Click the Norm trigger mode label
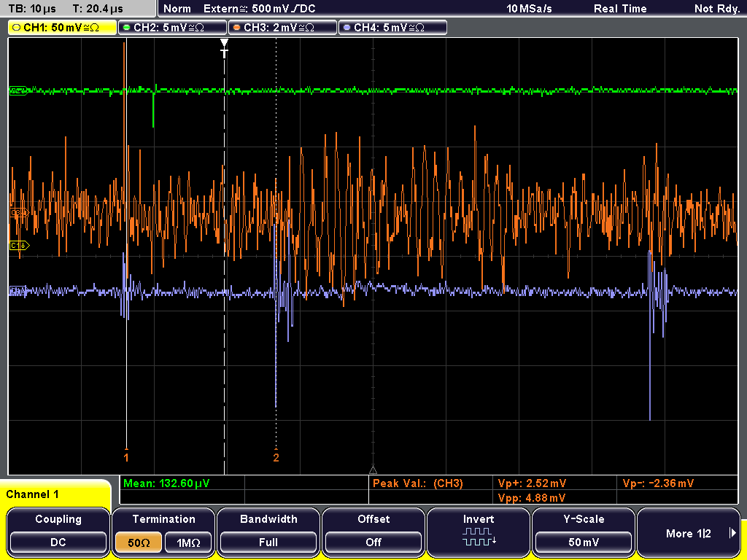The image size is (747, 560). (177, 9)
